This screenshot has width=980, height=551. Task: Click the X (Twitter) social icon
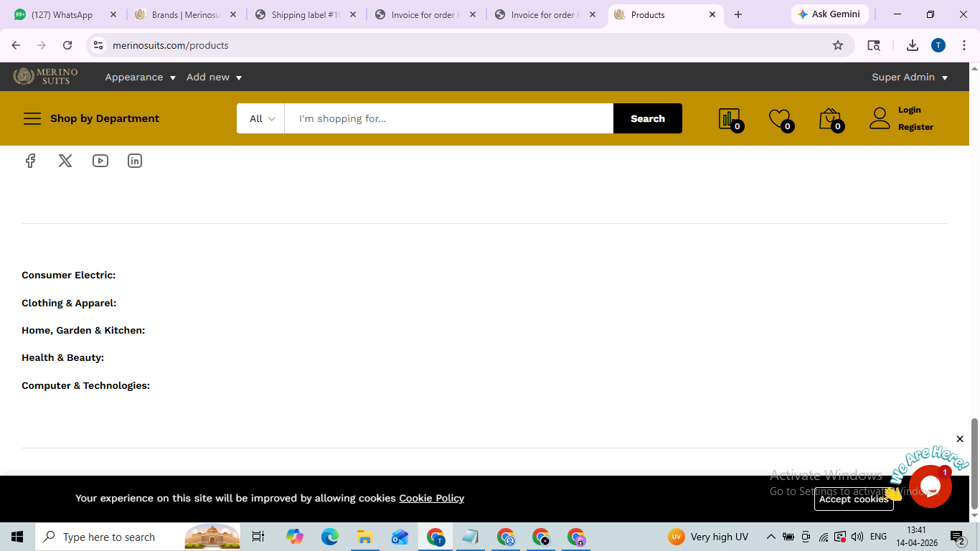pos(65,161)
